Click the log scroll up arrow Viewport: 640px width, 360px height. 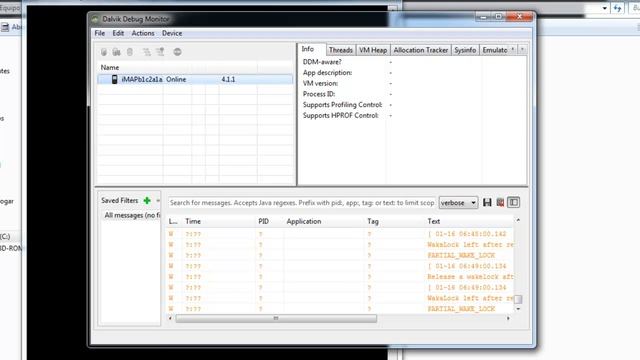point(518,220)
